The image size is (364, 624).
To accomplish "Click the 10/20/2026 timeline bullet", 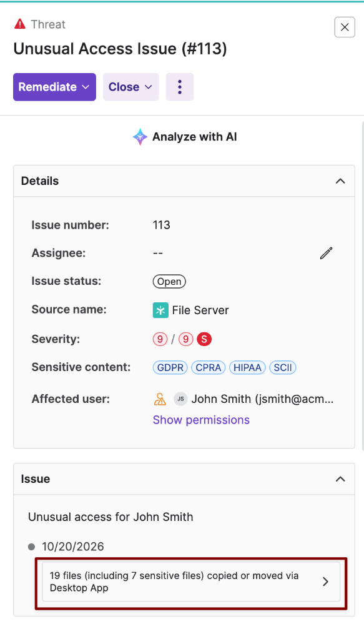I will 31,547.
